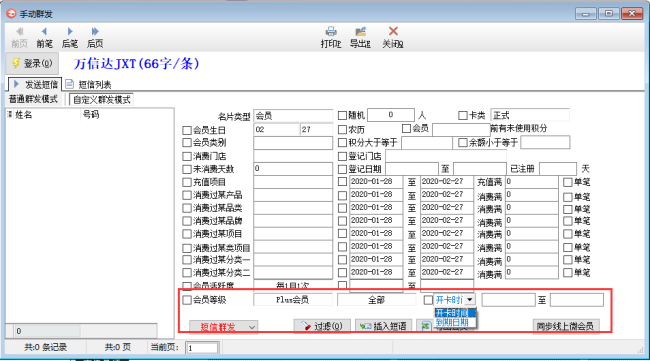Enable the 充值项目 checkbox
Viewport: 650px width, 361px height.
(x=187, y=182)
